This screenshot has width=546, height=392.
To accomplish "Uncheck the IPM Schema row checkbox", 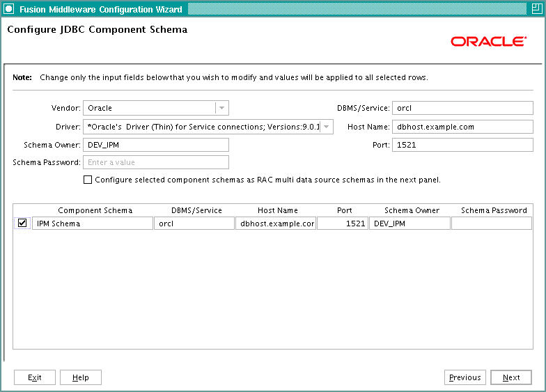I will click(22, 223).
